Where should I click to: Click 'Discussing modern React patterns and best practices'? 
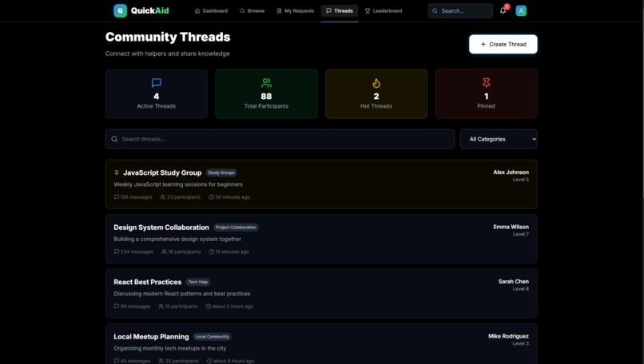182,294
